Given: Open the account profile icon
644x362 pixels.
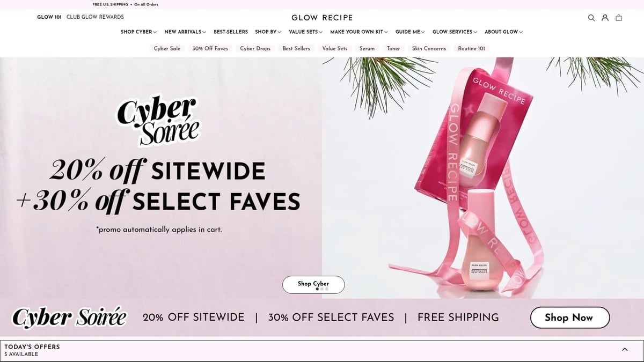Looking at the screenshot, I should pos(605,18).
